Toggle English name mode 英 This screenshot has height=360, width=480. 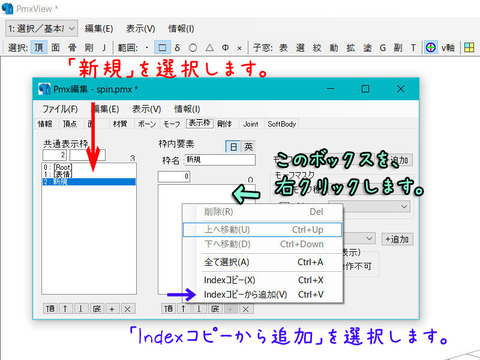[x=248, y=147]
